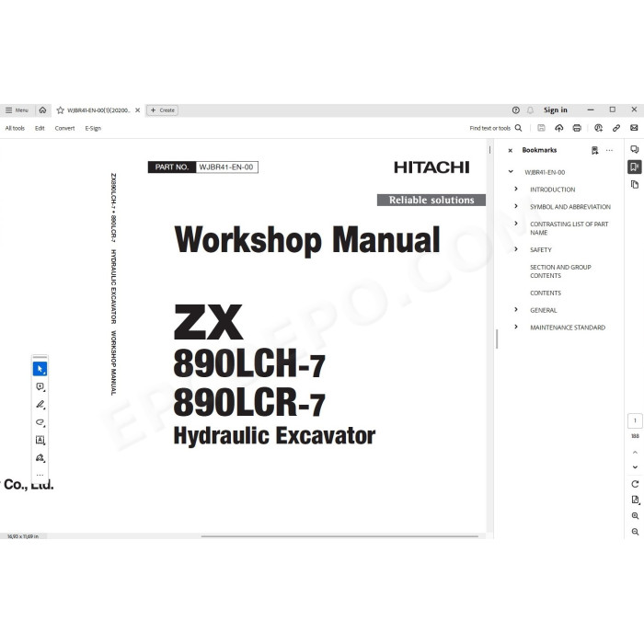Expand the SYMBOL AND ABBREVIATION bookmark
Viewport: 644px width, 644px height.
coord(516,206)
